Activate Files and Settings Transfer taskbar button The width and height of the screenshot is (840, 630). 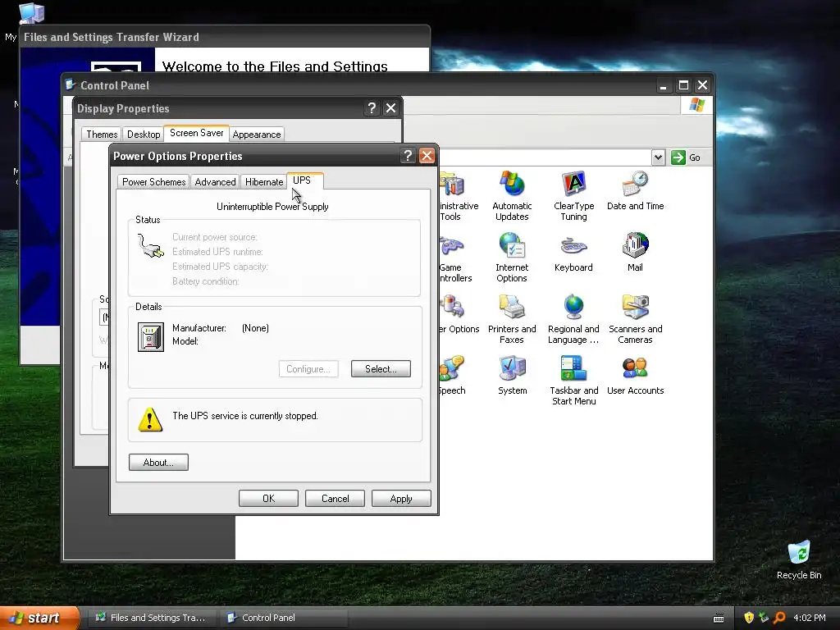point(152,618)
